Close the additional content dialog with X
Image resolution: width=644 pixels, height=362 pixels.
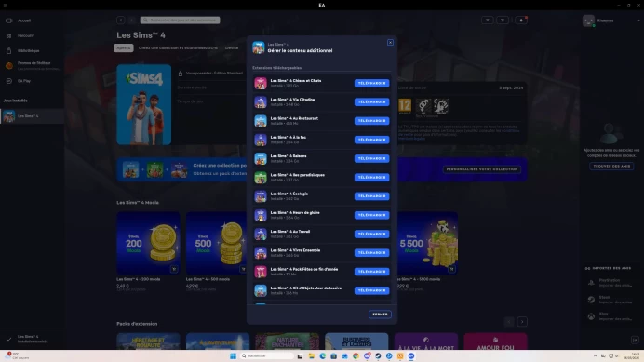tap(390, 42)
